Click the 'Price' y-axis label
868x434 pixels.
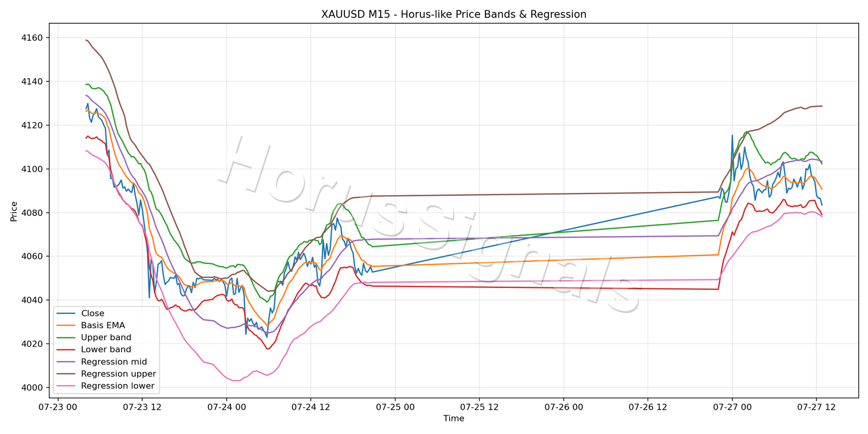[14, 212]
